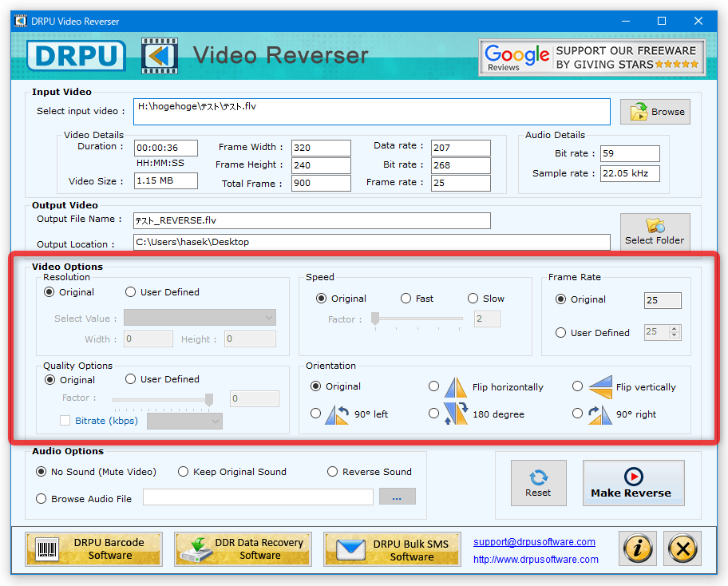Image resolution: width=728 pixels, height=586 pixels.
Task: Select 90° left radio button
Action: pyautogui.click(x=316, y=414)
